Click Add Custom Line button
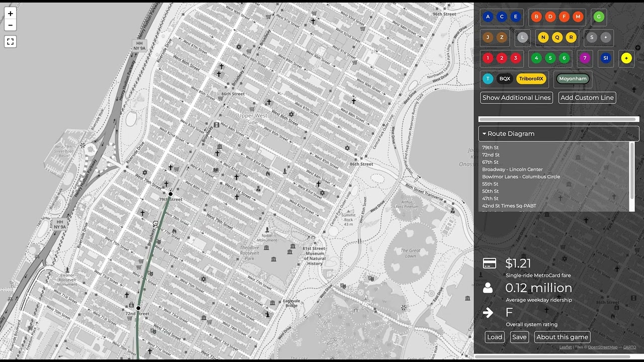644x362 pixels. click(x=587, y=98)
